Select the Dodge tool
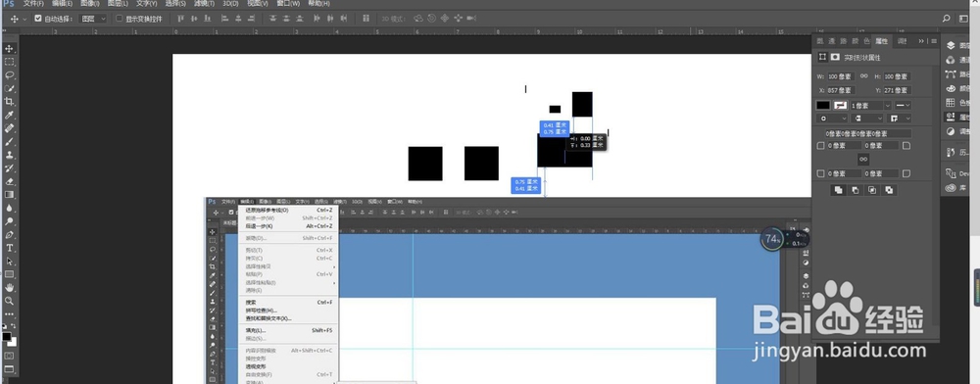Screen dimensions: 980x384 10,221
